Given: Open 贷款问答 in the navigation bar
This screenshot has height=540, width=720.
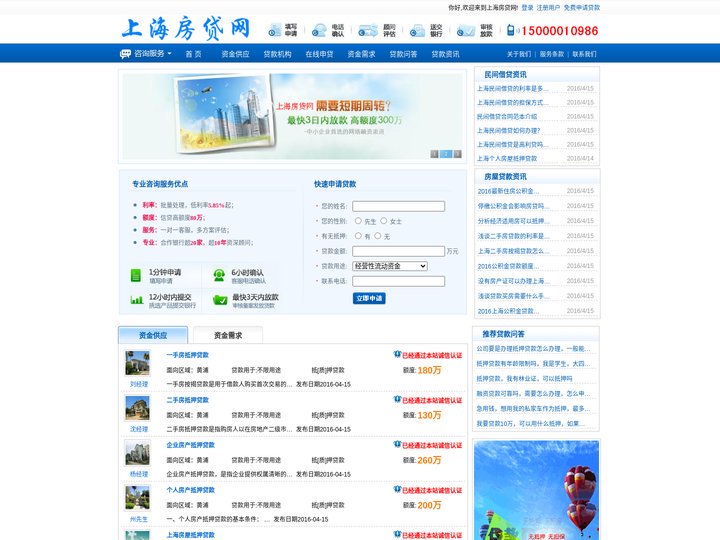Looking at the screenshot, I should point(403,54).
